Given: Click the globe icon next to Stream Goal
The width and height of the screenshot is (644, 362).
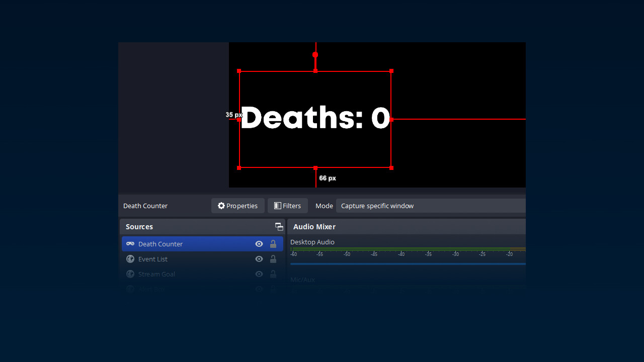Looking at the screenshot, I should pyautogui.click(x=130, y=274).
